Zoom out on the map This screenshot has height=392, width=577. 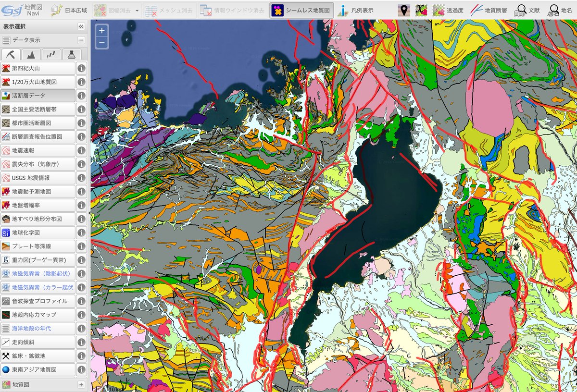point(102,43)
